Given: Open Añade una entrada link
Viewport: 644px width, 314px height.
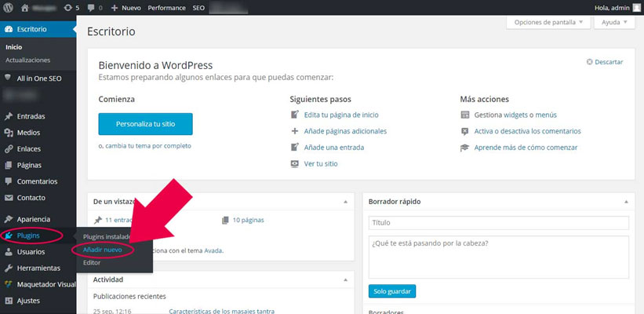Looking at the screenshot, I should click(334, 147).
